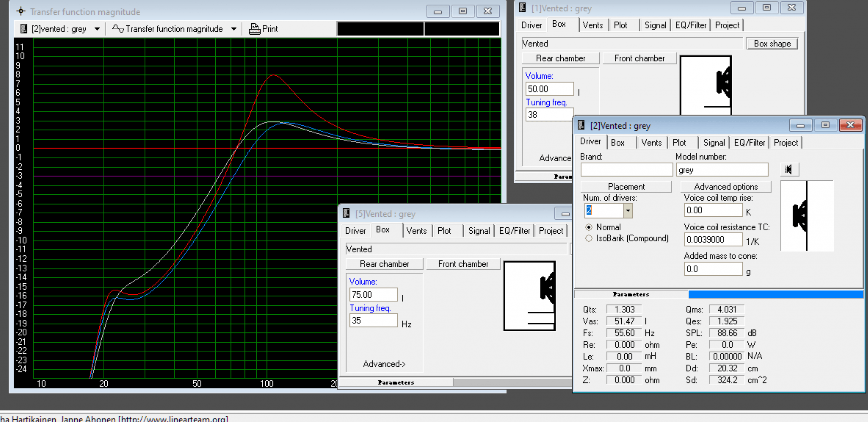Image resolution: width=868 pixels, height=422 pixels.
Task: Click the crosshair icon in Transfer function title bar
Action: click(x=21, y=11)
